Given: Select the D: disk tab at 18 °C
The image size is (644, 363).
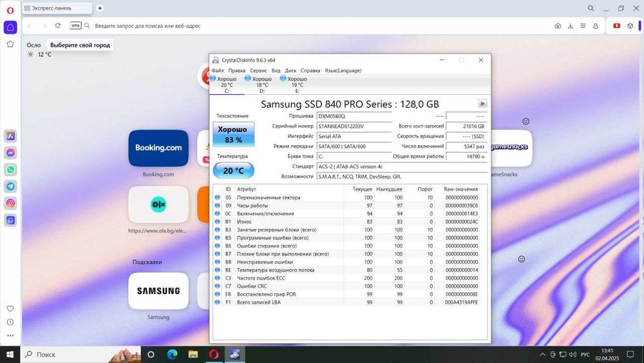Looking at the screenshot, I should [262, 84].
